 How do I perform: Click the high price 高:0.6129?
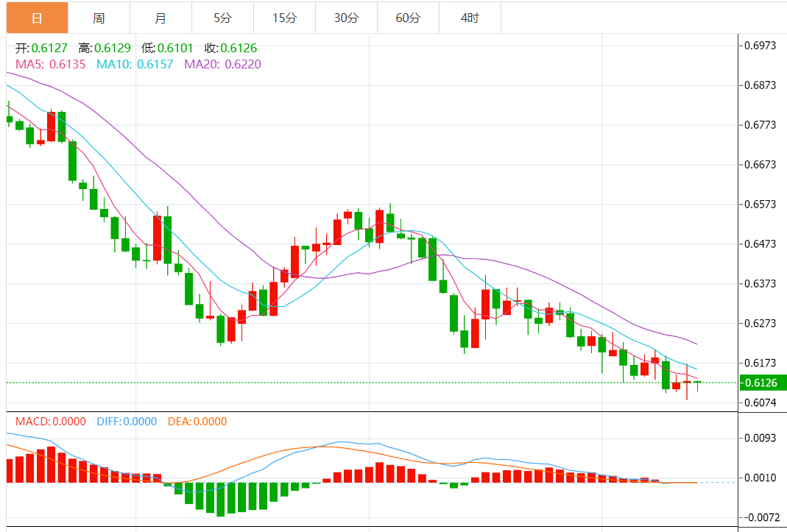[x=105, y=48]
